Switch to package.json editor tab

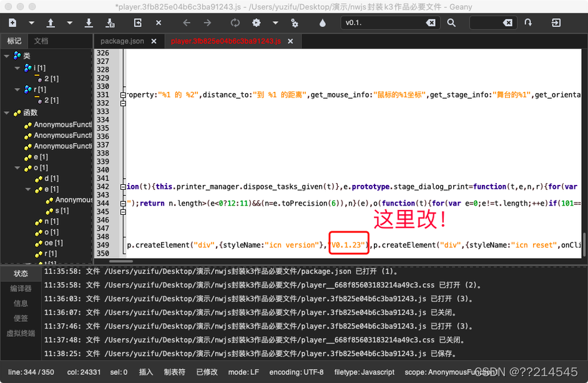point(122,41)
